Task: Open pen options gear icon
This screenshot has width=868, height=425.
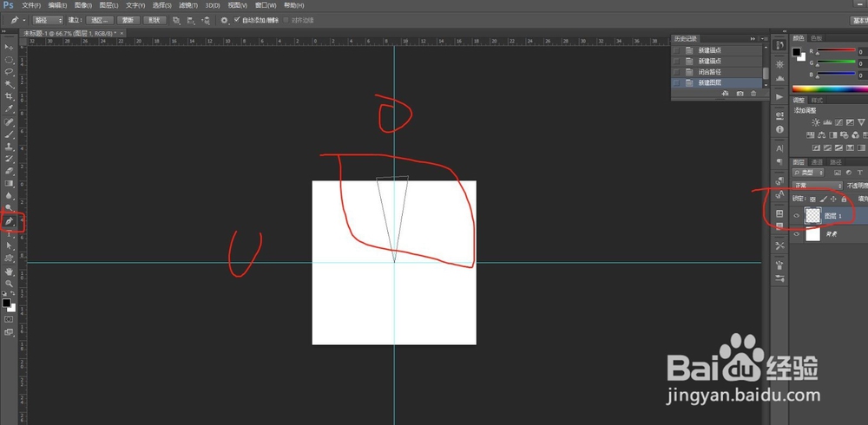Action: point(224,20)
